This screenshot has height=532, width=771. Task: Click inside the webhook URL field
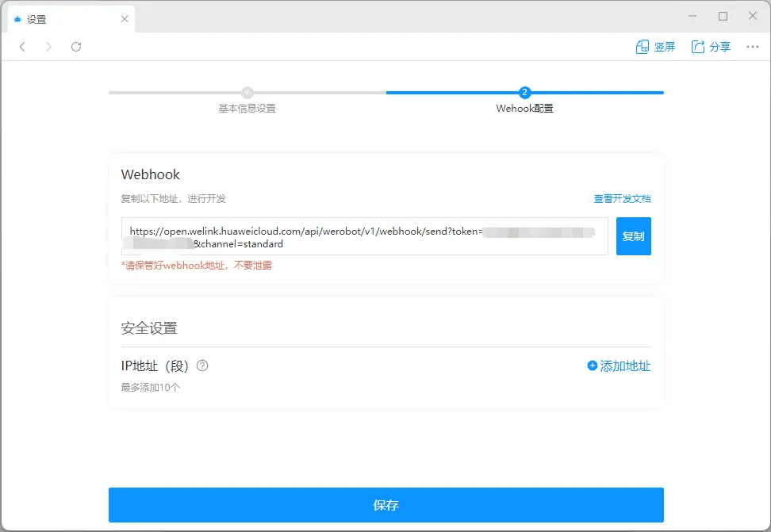pos(364,236)
